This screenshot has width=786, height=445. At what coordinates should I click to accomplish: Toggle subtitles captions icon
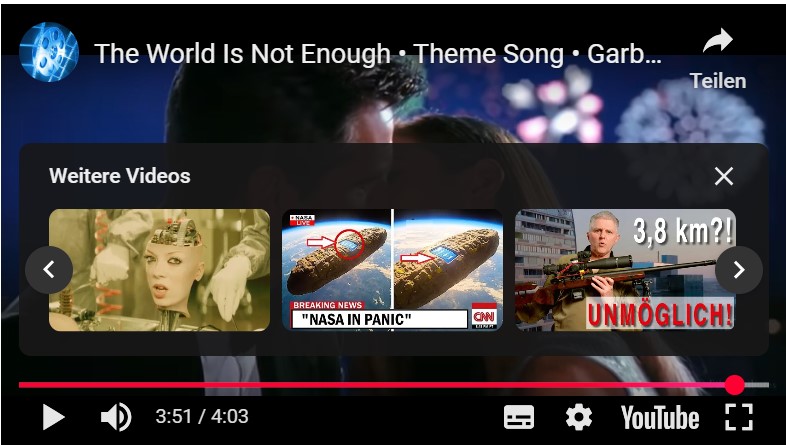tap(519, 417)
